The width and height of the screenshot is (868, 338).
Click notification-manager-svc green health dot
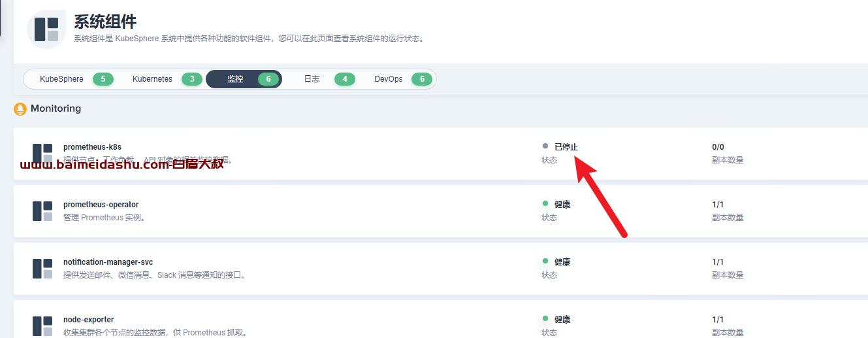tap(545, 262)
